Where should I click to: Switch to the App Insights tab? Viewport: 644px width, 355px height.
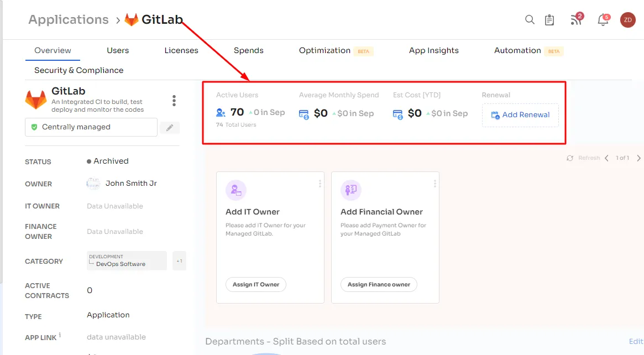[x=434, y=50]
